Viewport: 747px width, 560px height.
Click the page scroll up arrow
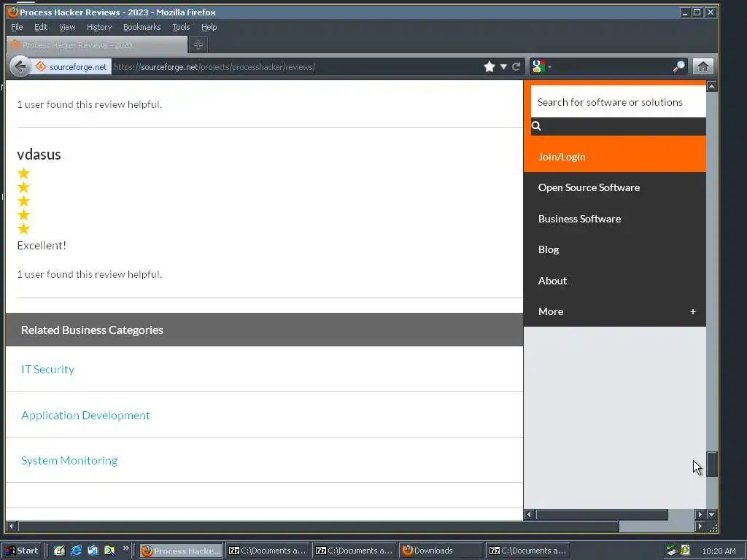point(712,86)
